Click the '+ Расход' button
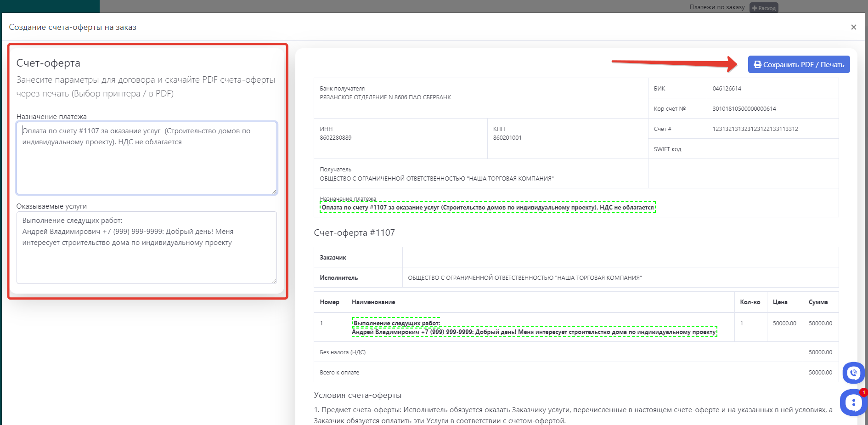868x425 pixels. point(764,8)
